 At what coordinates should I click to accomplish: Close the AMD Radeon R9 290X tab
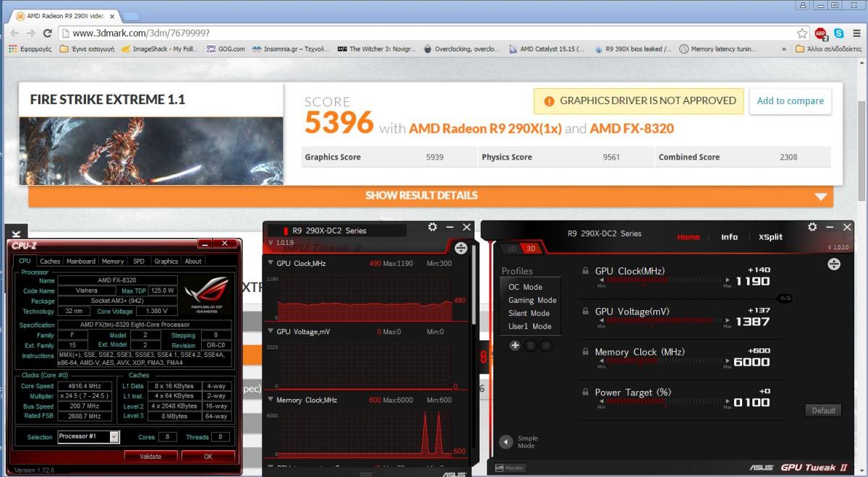pyautogui.click(x=111, y=16)
